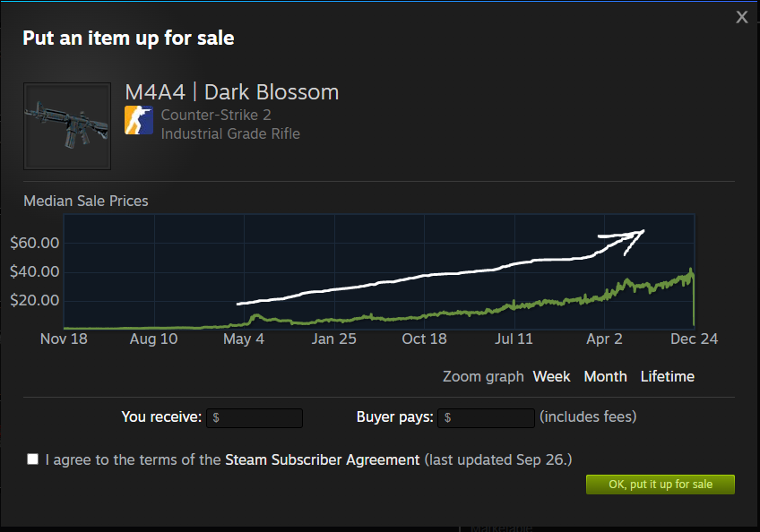
Task: Zoom graph to Month view
Action: tap(605, 376)
